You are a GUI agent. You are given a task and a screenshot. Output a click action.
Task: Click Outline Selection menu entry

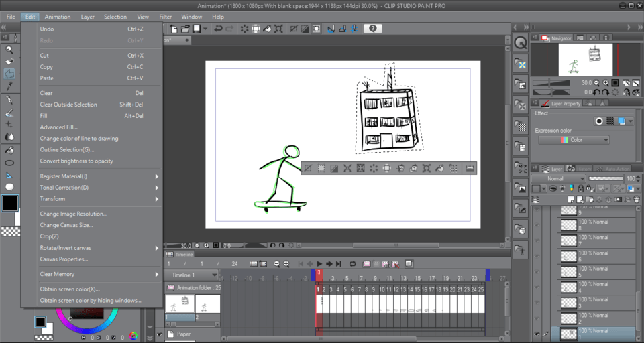[x=66, y=149]
